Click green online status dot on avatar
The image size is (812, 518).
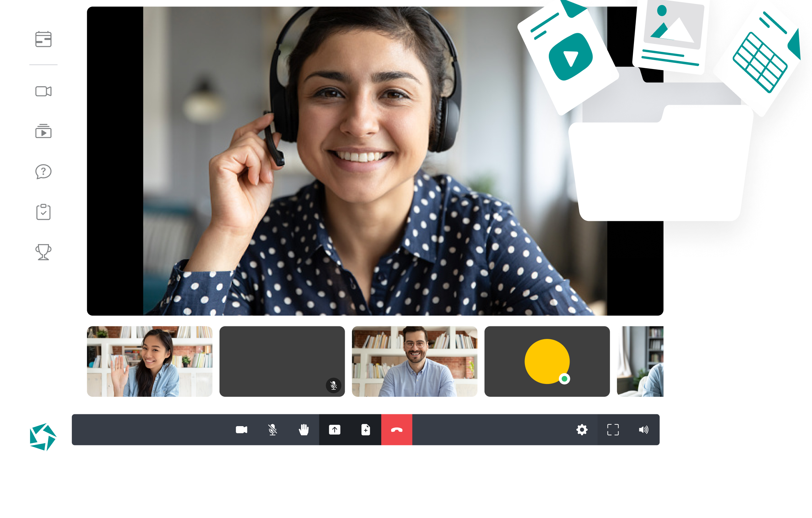[564, 379]
